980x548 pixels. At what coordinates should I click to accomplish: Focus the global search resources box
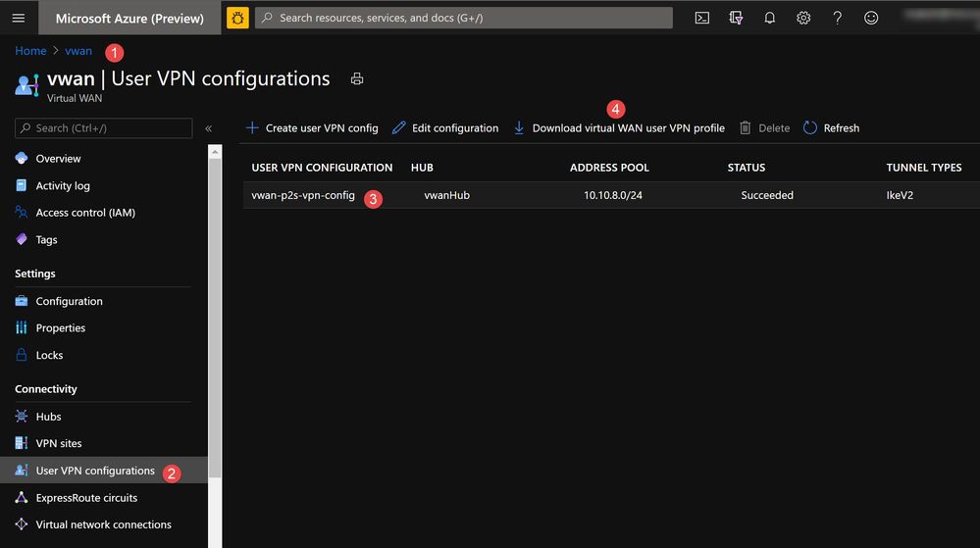[464, 18]
